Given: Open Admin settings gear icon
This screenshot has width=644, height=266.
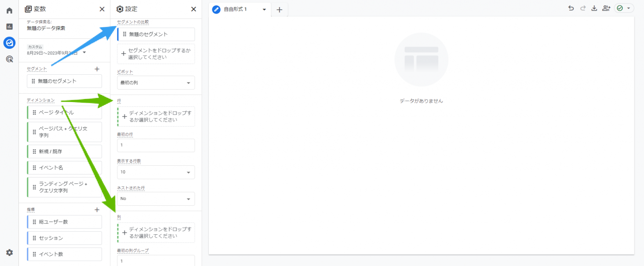Looking at the screenshot, I should tap(9, 253).
